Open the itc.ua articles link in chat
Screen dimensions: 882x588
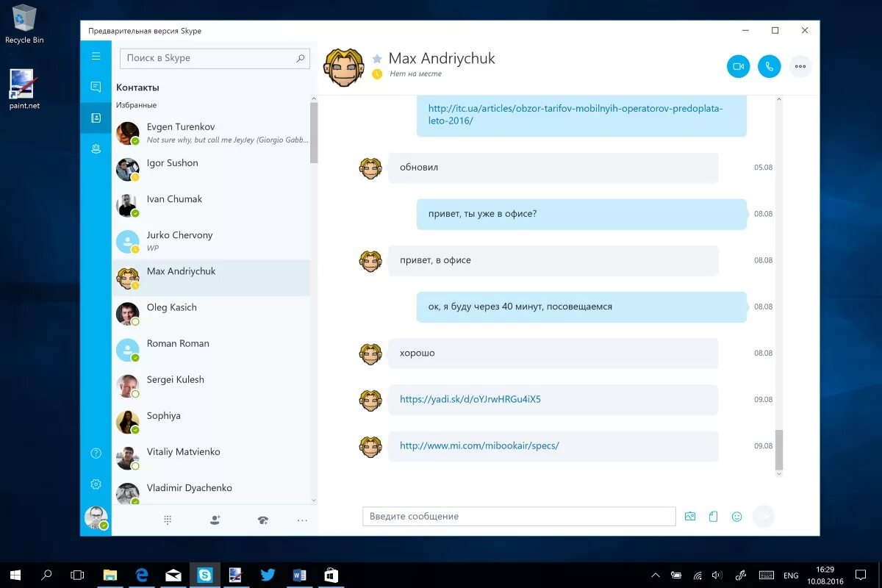coord(576,115)
